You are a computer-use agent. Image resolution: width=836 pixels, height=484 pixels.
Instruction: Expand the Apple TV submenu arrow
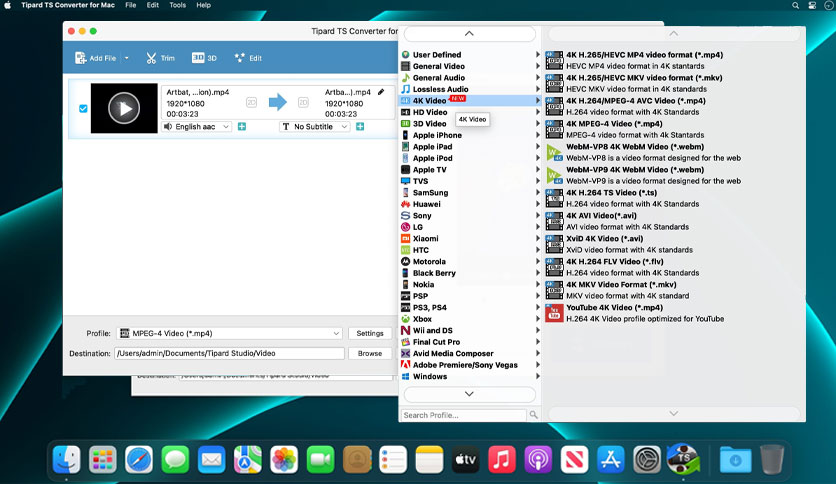pyautogui.click(x=537, y=170)
